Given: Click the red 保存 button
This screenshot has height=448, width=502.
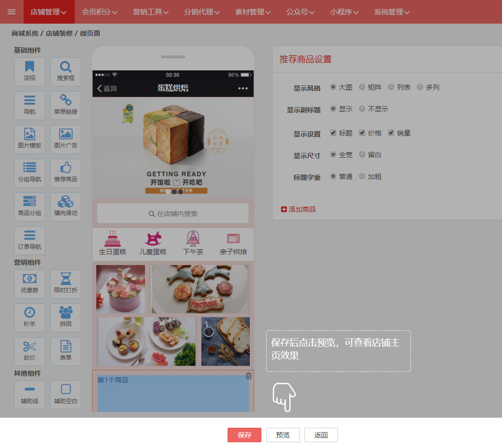Looking at the screenshot, I should (244, 435).
